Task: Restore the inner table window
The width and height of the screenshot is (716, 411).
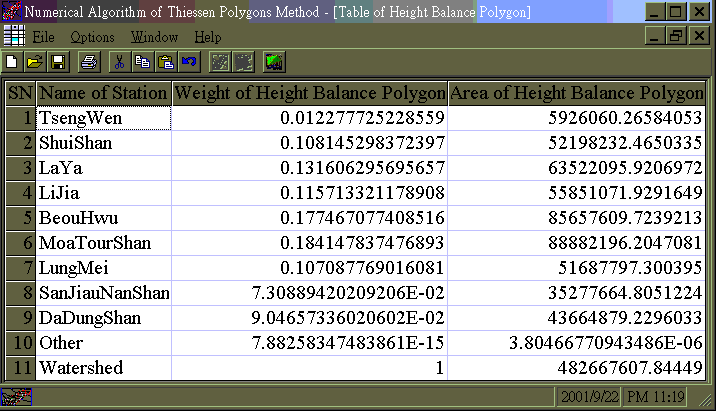Action: [x=677, y=35]
